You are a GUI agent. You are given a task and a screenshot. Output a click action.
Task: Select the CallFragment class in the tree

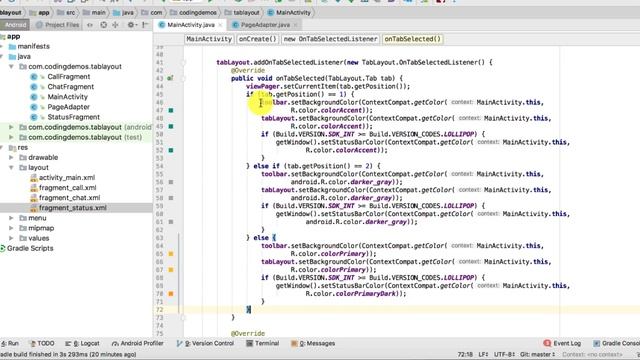pos(69,77)
